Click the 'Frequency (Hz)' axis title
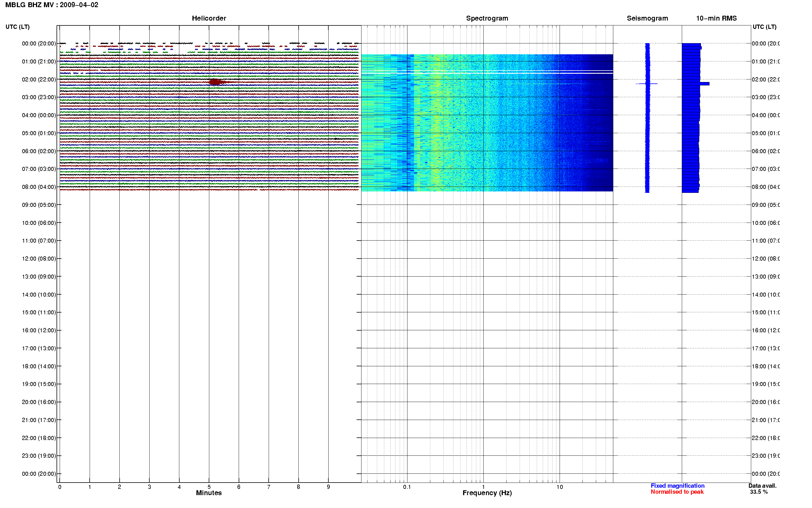 tap(487, 493)
